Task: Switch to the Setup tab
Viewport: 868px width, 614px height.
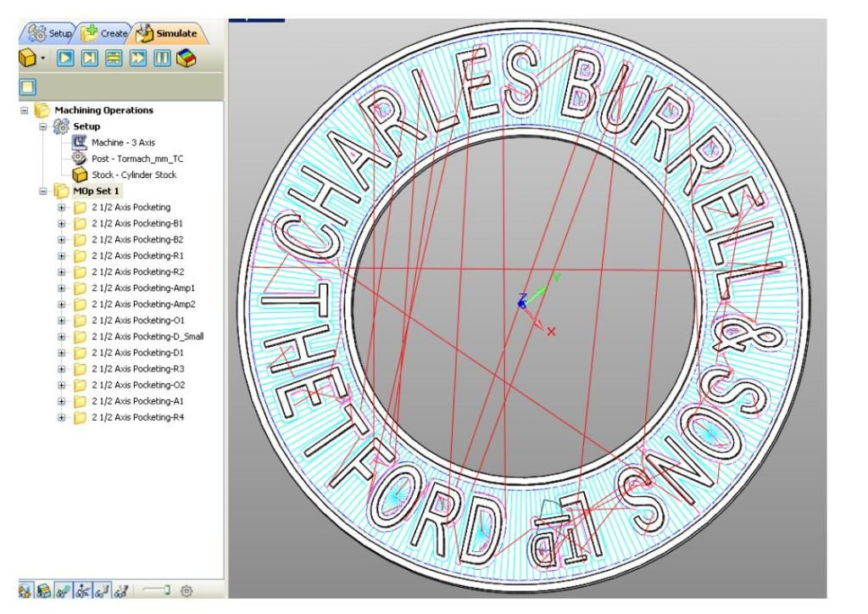Action: (x=50, y=33)
